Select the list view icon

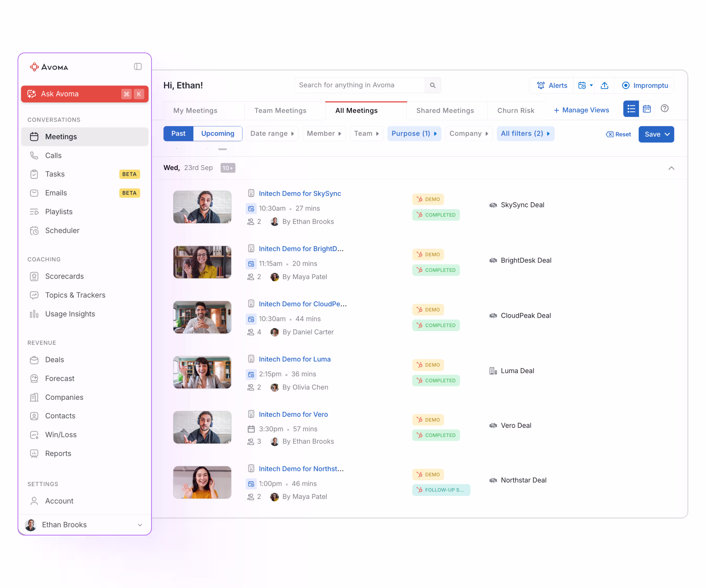(x=631, y=109)
